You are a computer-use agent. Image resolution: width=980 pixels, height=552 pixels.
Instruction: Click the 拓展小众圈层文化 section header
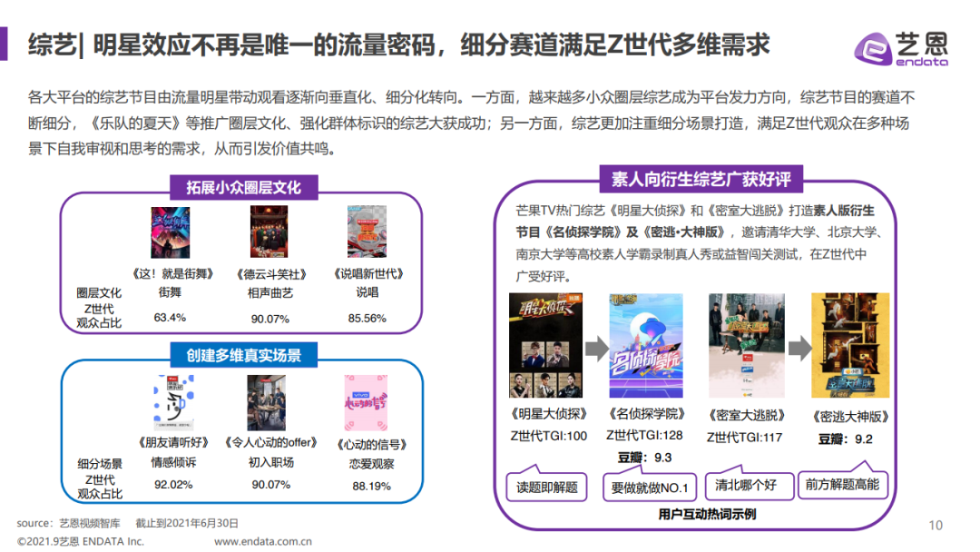click(244, 188)
